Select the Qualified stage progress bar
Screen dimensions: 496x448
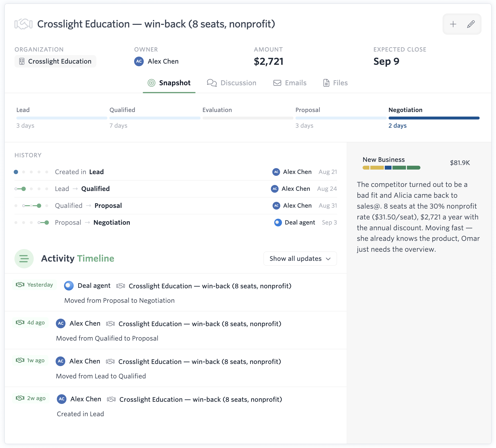click(x=155, y=118)
